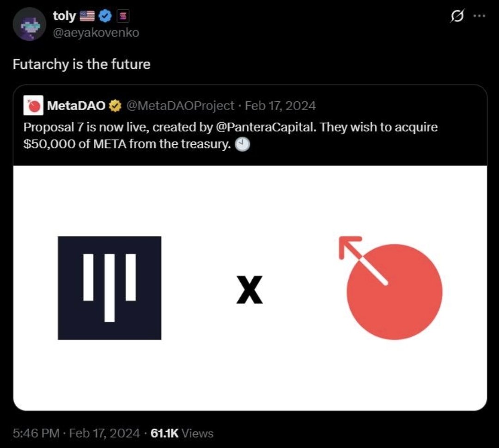This screenshot has width=499, height=448.
Task: Click the Pantera logo in the image
Action: [x=110, y=288]
